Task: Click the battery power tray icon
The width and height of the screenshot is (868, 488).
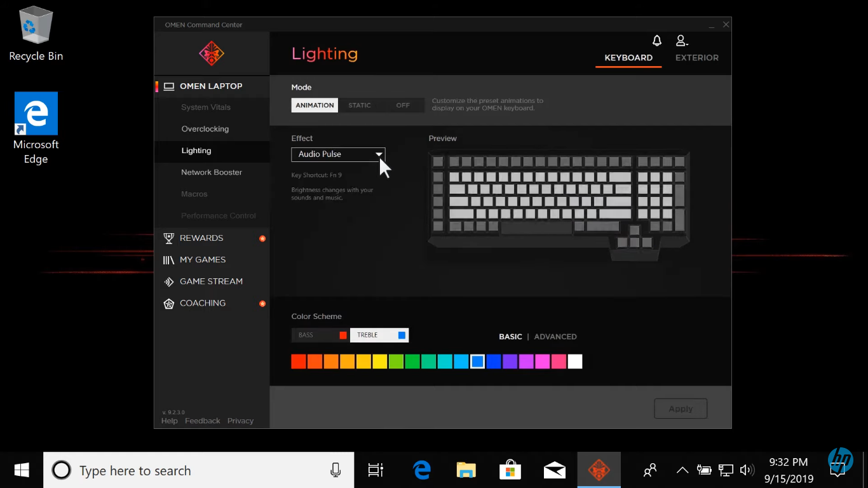Action: tap(704, 470)
